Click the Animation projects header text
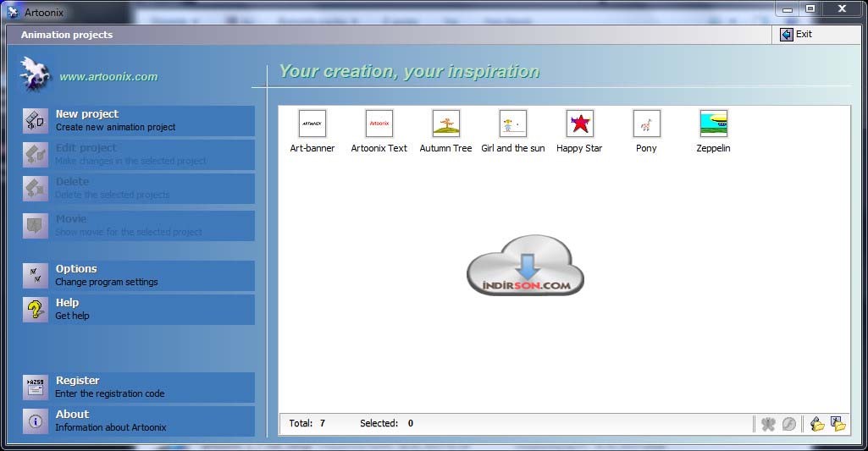Image resolution: width=868 pixels, height=451 pixels. [x=67, y=35]
